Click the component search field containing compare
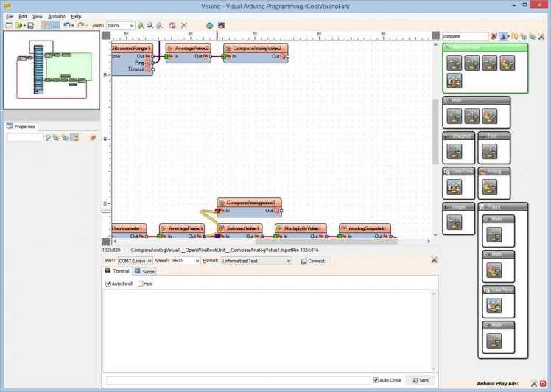 (x=464, y=36)
